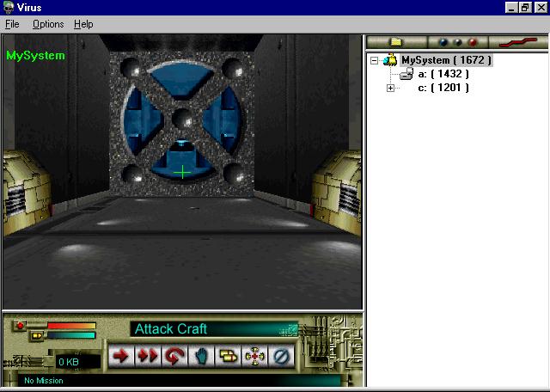
Task: Click the floppy drive icon for a:
Action: coord(406,74)
